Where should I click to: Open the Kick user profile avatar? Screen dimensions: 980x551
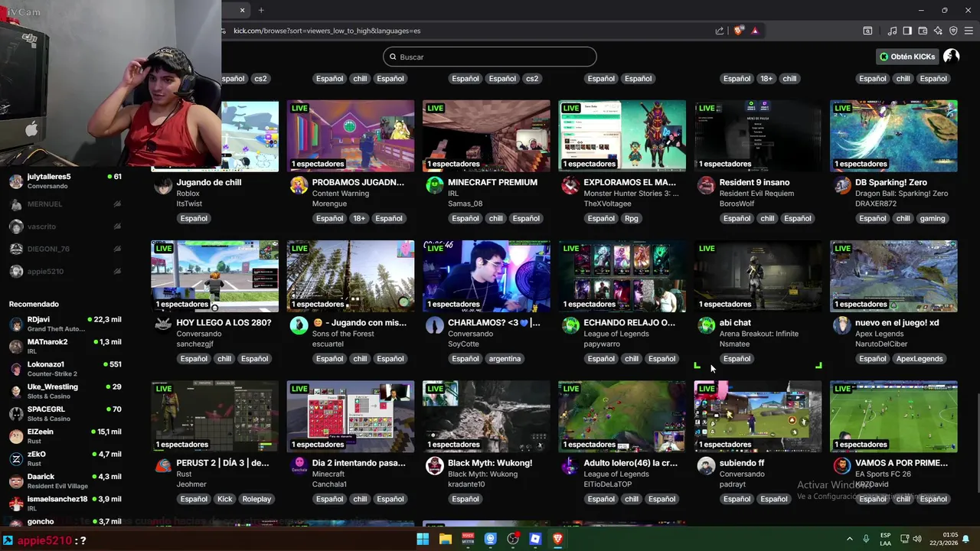952,57
